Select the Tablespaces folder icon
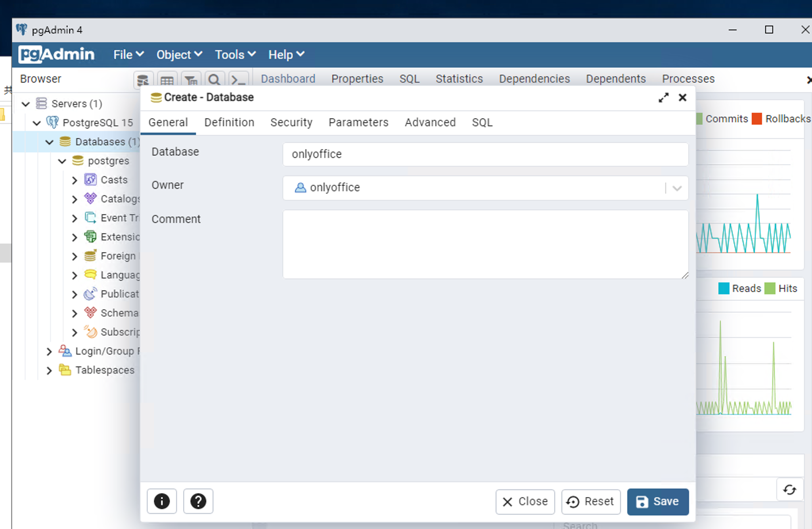Image resolution: width=812 pixels, height=529 pixels. (65, 370)
